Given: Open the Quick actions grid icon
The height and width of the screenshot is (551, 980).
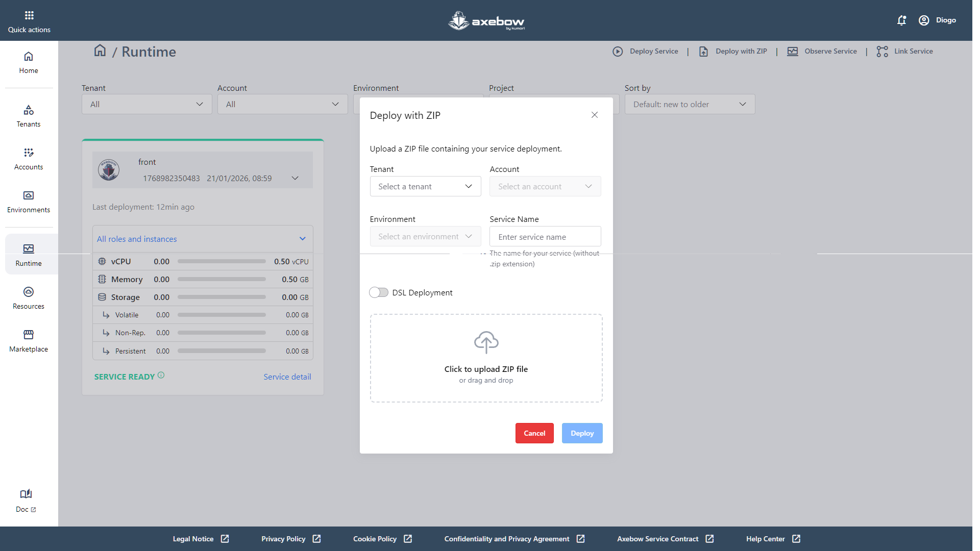Looking at the screenshot, I should point(29,15).
